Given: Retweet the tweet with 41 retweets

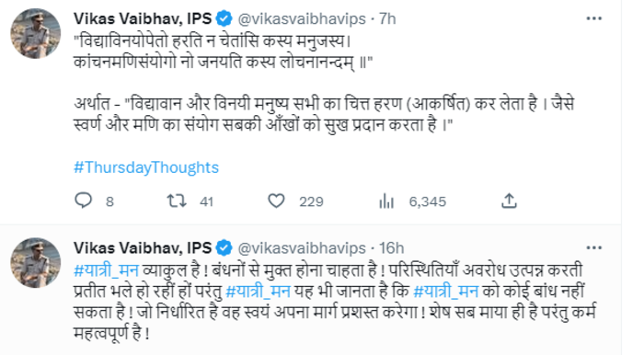Looking at the screenshot, I should 177,200.
